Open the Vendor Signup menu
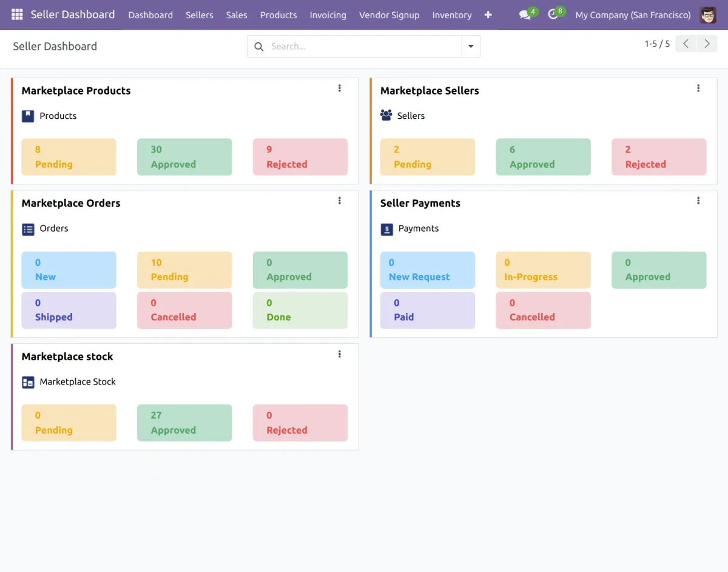The height and width of the screenshot is (572, 728). [389, 15]
